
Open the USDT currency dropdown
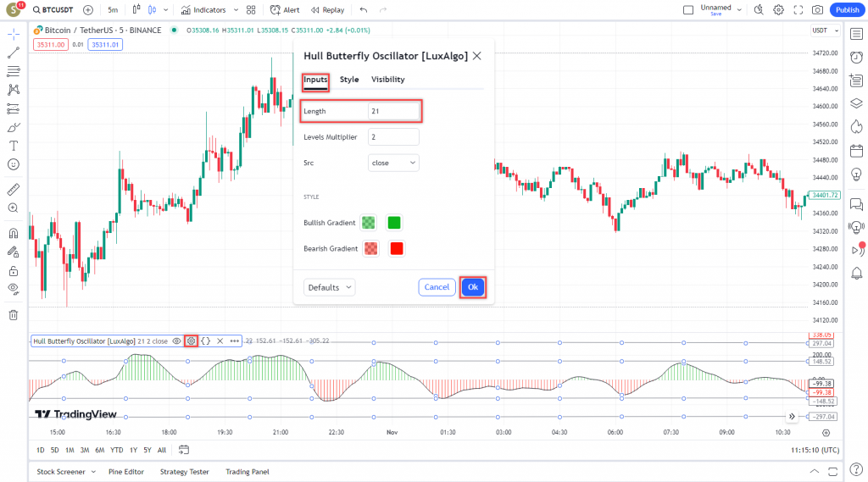(x=825, y=30)
